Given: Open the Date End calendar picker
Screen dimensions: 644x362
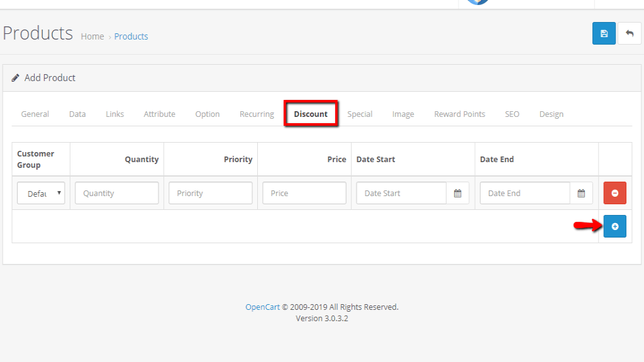Looking at the screenshot, I should pos(582,193).
